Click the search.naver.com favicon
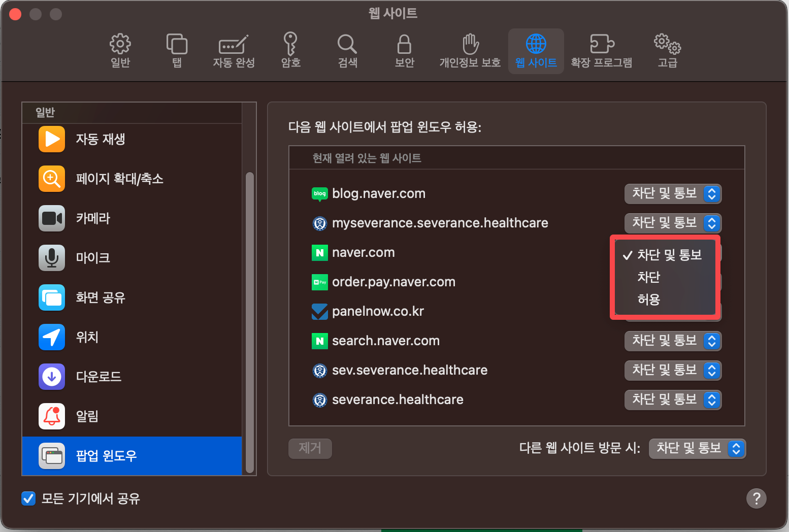The image size is (789, 532). coord(320,341)
